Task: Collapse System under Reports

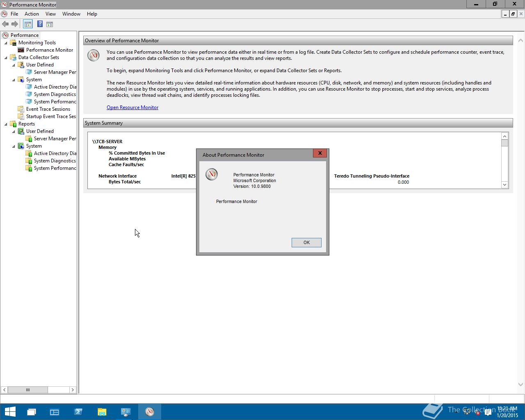Action: click(14, 146)
